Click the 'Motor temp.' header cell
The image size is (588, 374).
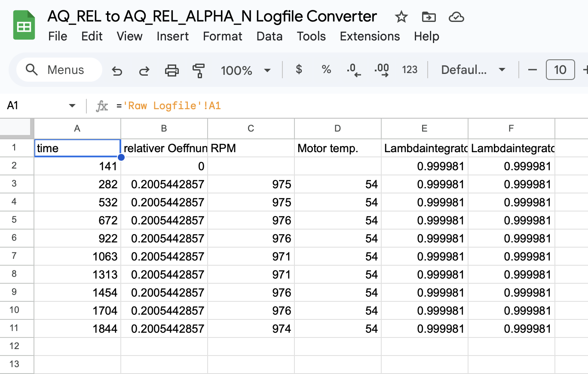pyautogui.click(x=338, y=148)
